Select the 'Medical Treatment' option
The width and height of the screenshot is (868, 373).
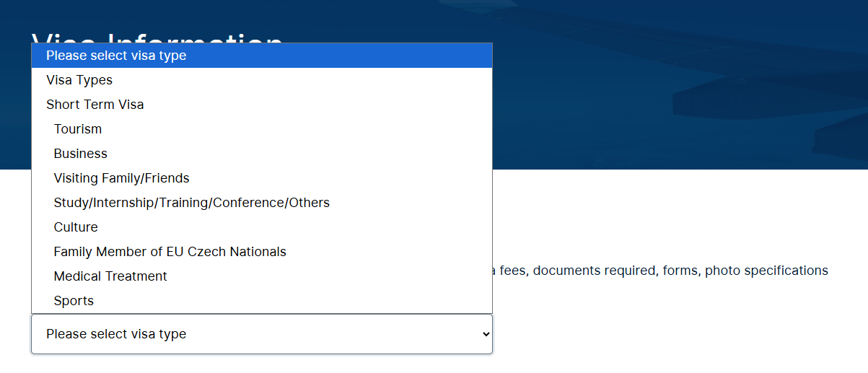click(262, 276)
